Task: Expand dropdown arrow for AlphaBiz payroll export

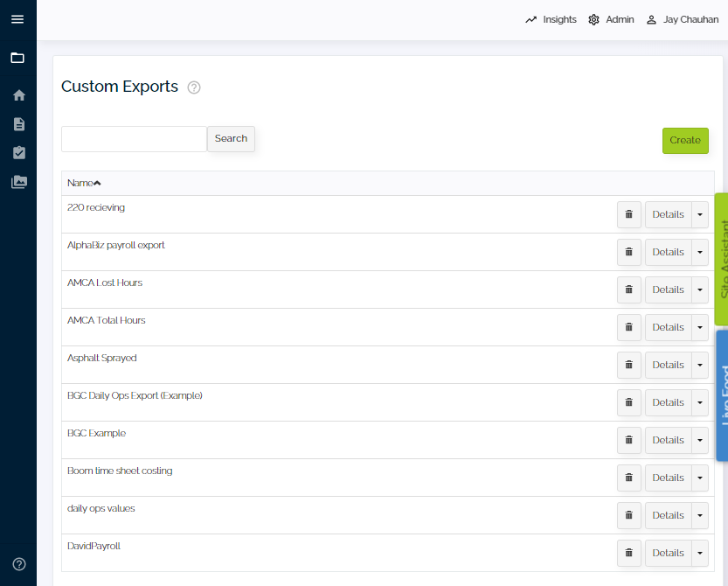Action: pos(700,252)
